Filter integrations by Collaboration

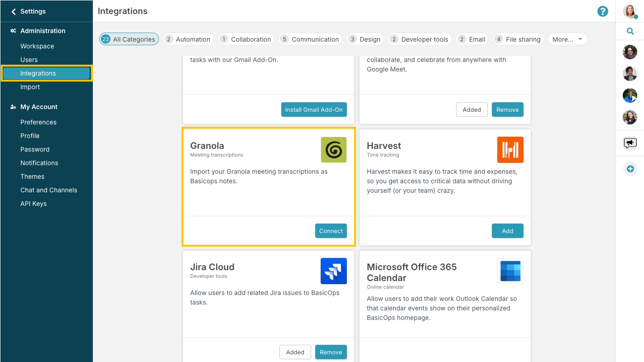pos(246,39)
